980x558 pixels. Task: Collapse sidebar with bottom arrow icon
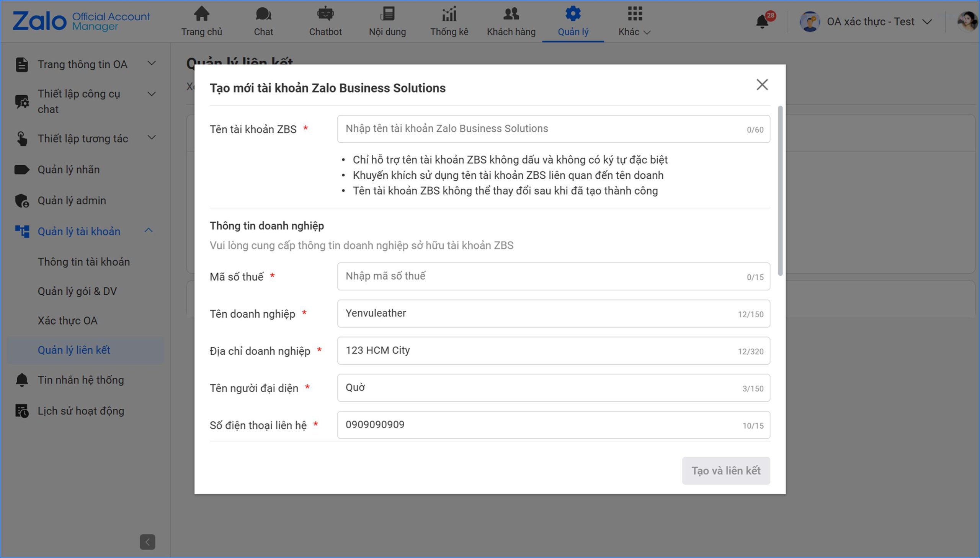tap(147, 542)
